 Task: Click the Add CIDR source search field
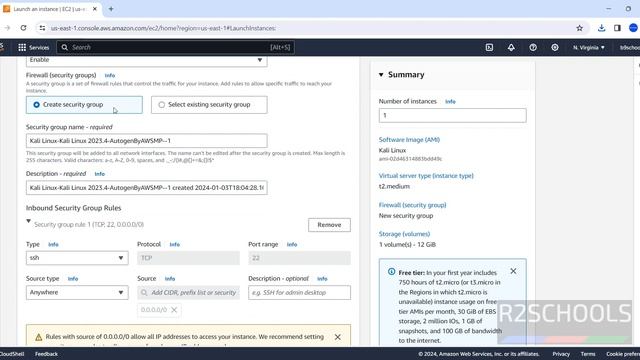[189, 293]
